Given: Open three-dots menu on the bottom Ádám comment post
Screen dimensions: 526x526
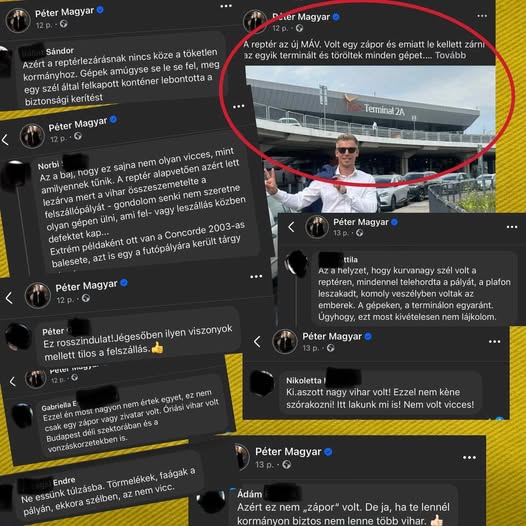Looking at the screenshot, I should coord(469,458).
